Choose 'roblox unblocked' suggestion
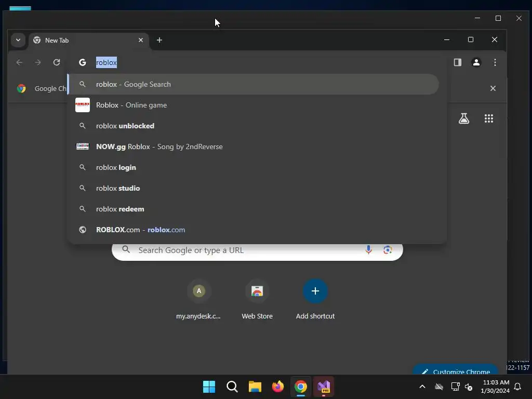532x399 pixels. pyautogui.click(x=254, y=126)
